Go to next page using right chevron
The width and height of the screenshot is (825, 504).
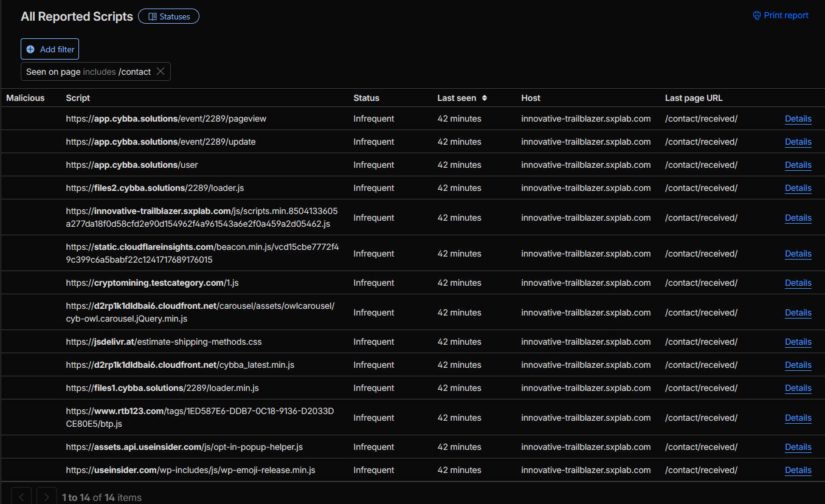46,496
